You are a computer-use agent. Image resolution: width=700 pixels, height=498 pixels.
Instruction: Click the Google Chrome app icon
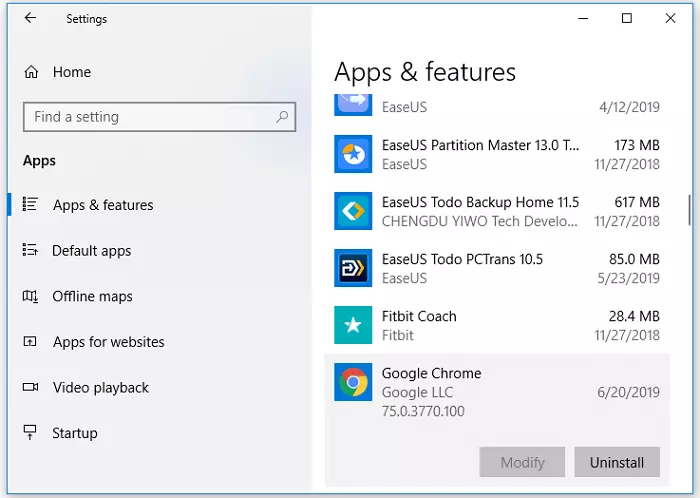pos(353,382)
